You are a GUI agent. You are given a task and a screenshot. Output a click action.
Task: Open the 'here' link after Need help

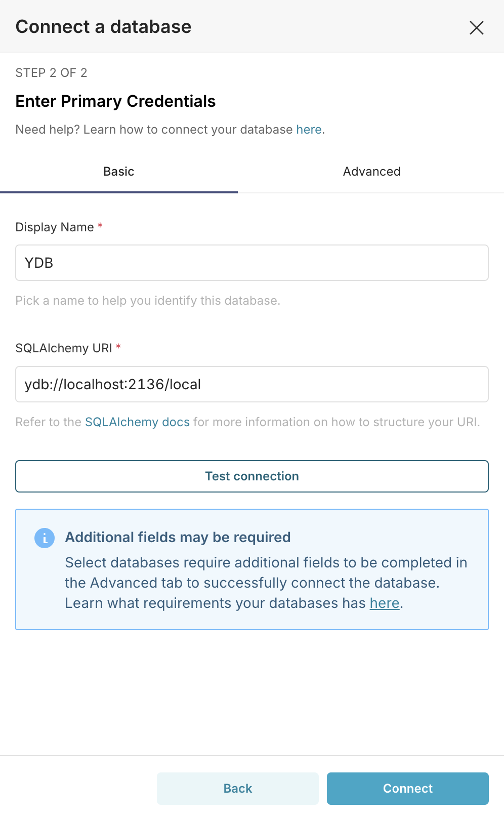coord(309,130)
